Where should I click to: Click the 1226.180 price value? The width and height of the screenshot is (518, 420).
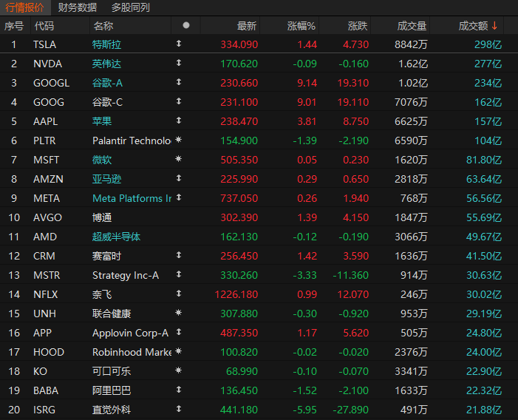tap(236, 294)
